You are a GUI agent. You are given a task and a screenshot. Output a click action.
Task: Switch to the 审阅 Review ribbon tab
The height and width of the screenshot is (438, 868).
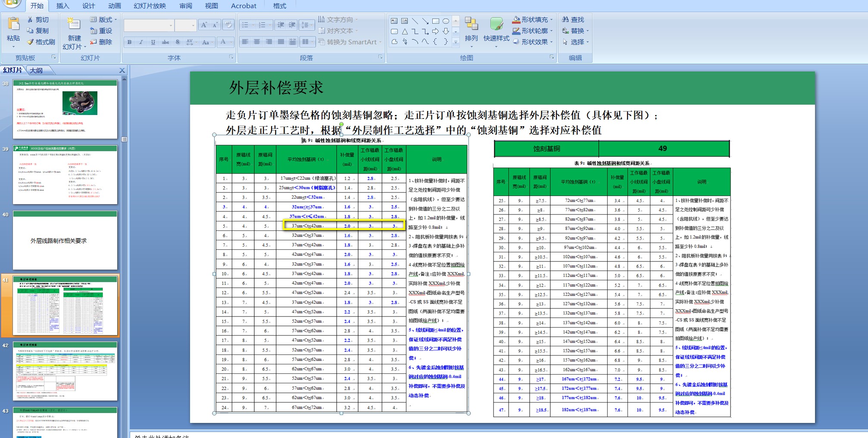point(186,6)
